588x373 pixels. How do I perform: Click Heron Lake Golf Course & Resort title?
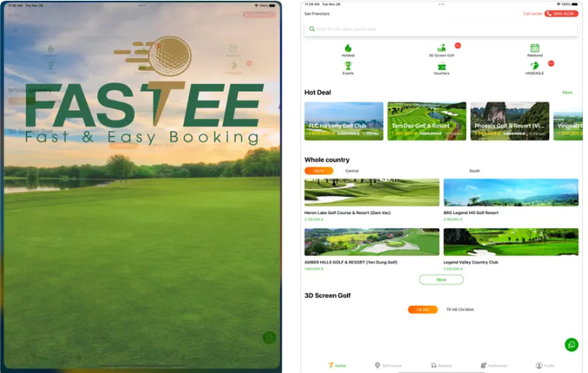[x=347, y=213]
